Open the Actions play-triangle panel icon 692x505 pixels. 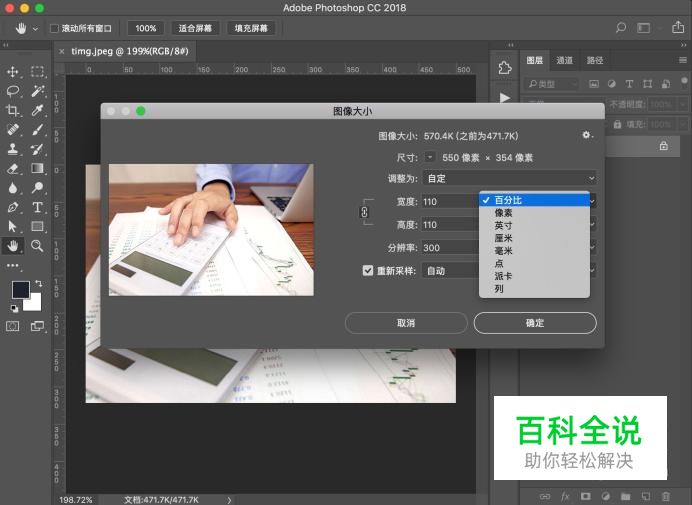tap(504, 97)
